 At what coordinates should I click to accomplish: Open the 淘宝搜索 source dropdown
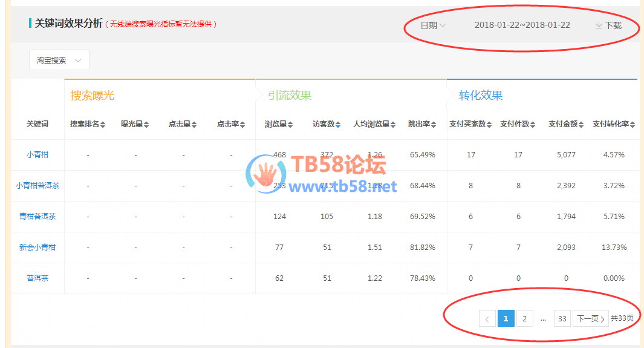(59, 61)
